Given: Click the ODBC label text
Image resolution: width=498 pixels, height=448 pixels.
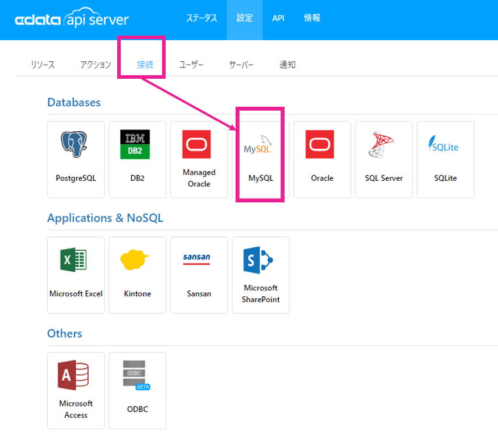Looking at the screenshot, I should [x=138, y=409].
